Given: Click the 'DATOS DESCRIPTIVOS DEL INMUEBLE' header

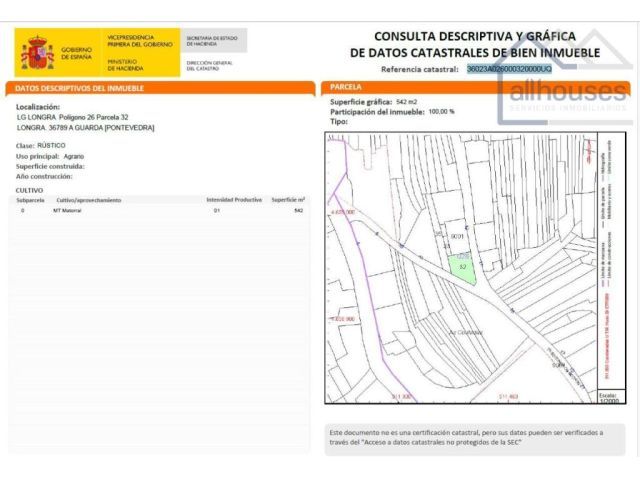Looking at the screenshot, I should [79, 88].
